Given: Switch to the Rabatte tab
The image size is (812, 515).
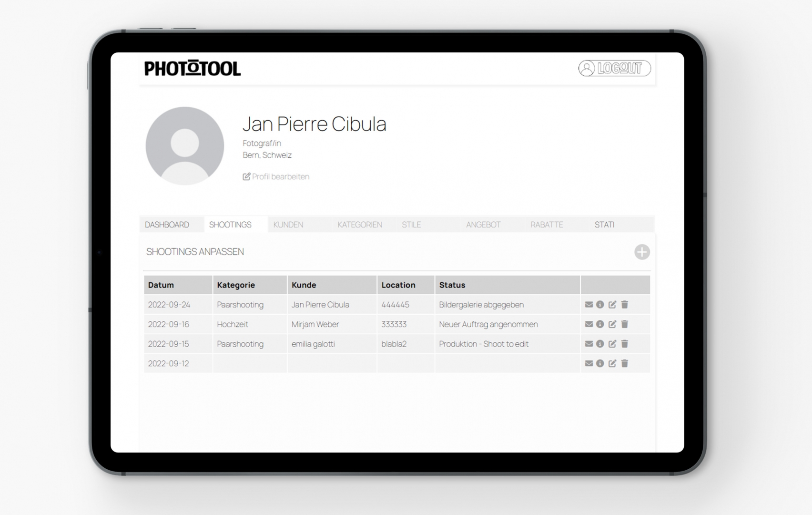Looking at the screenshot, I should [547, 225].
